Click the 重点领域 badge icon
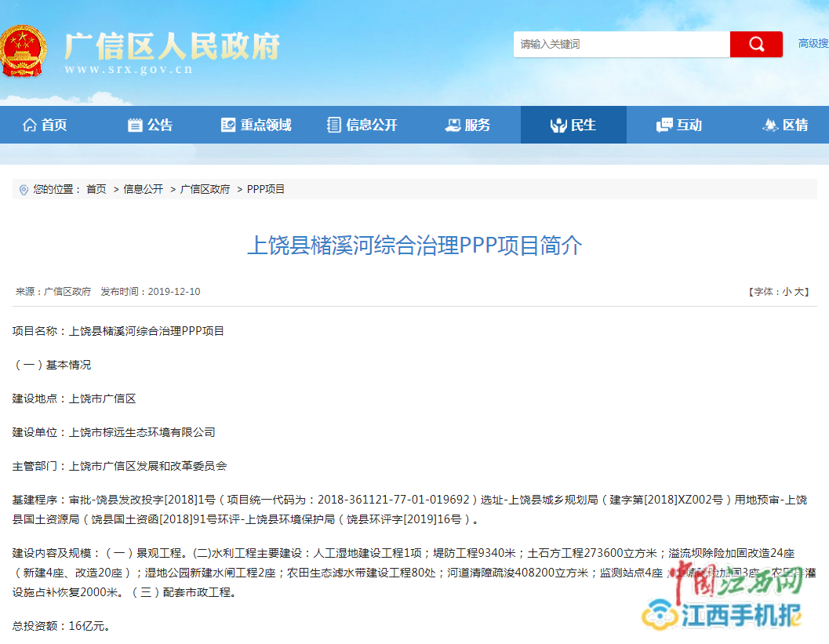This screenshot has height=644, width=829. (x=228, y=124)
